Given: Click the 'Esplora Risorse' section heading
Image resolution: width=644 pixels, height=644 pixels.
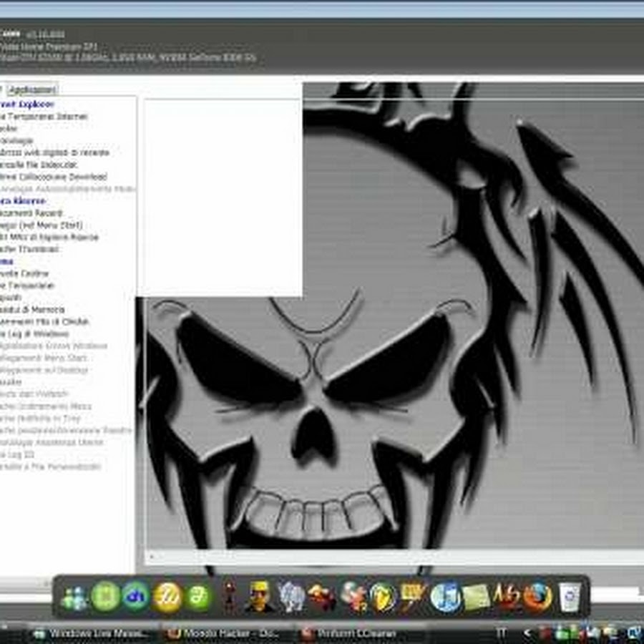Looking at the screenshot, I should [x=23, y=201].
